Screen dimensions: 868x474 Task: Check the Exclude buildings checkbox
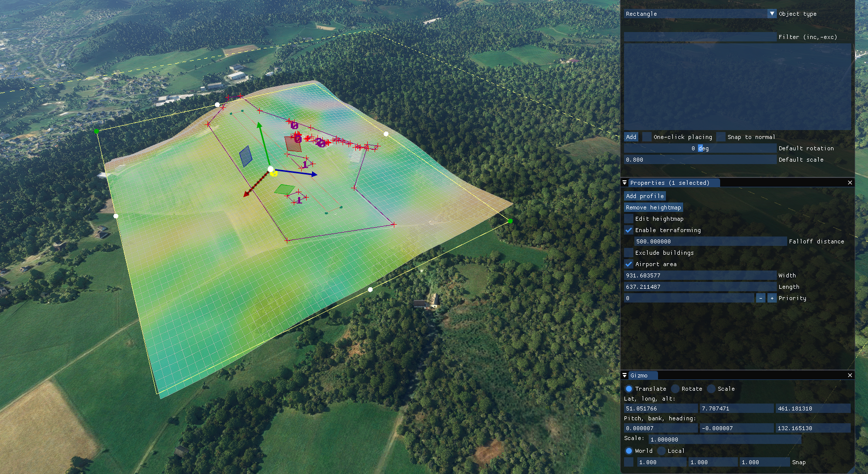coord(628,253)
